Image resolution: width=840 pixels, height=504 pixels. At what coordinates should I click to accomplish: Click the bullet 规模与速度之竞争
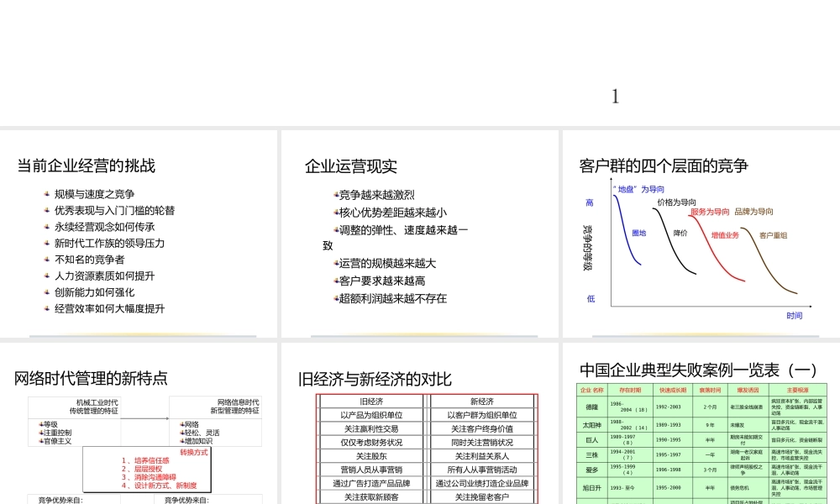pyautogui.click(x=94, y=194)
